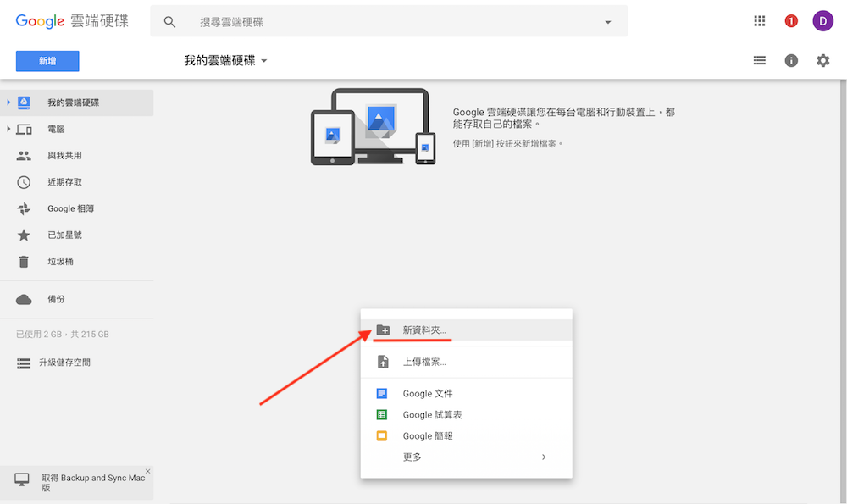The height and width of the screenshot is (504, 847).
Task: Show details with the info icon
Action: point(791,60)
